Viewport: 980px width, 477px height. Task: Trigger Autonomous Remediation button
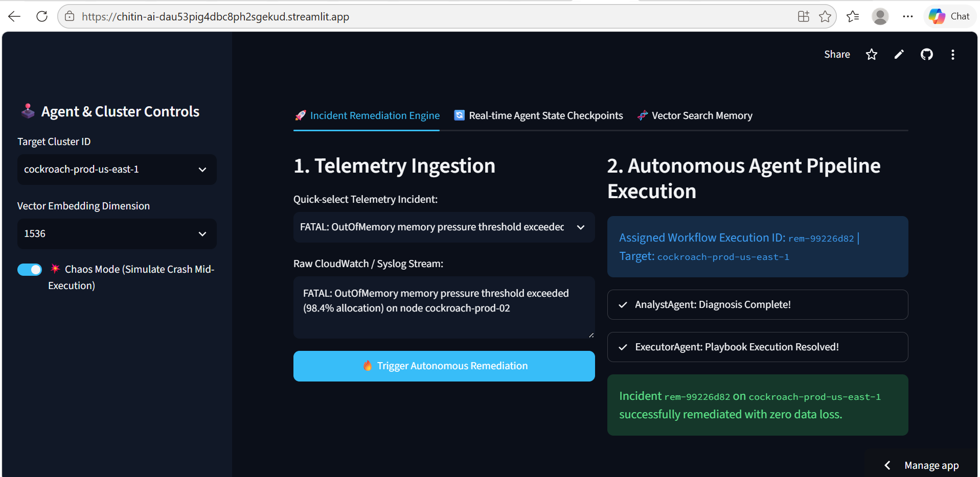(444, 366)
